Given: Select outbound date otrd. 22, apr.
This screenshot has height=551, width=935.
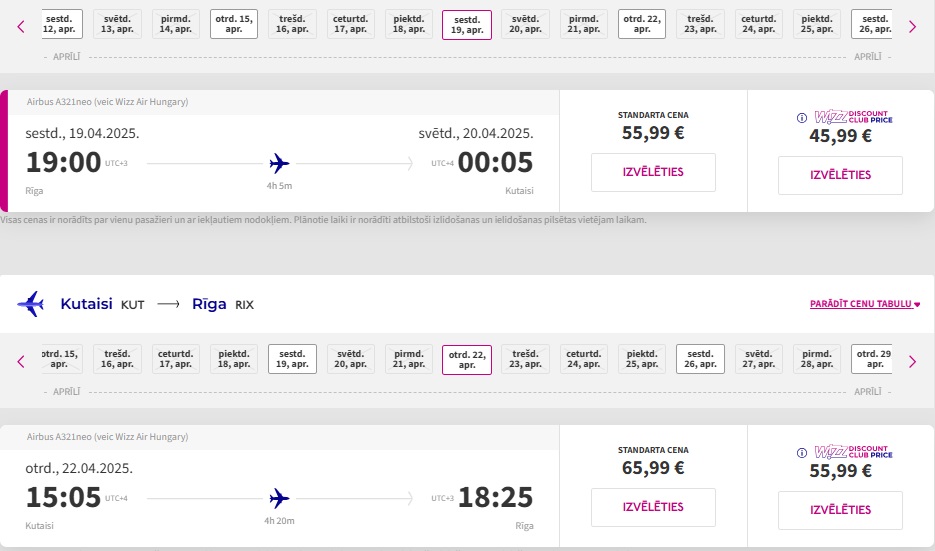Looking at the screenshot, I should coord(642,24).
